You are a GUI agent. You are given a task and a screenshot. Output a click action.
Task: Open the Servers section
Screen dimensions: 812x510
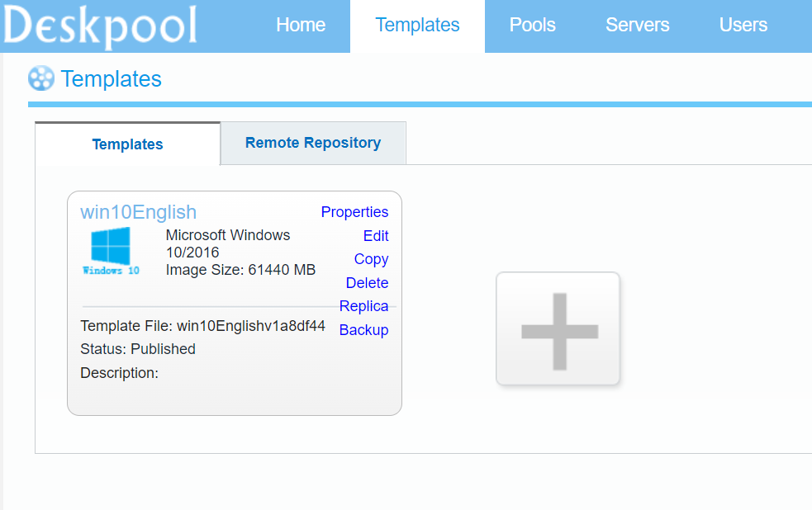pos(638,25)
